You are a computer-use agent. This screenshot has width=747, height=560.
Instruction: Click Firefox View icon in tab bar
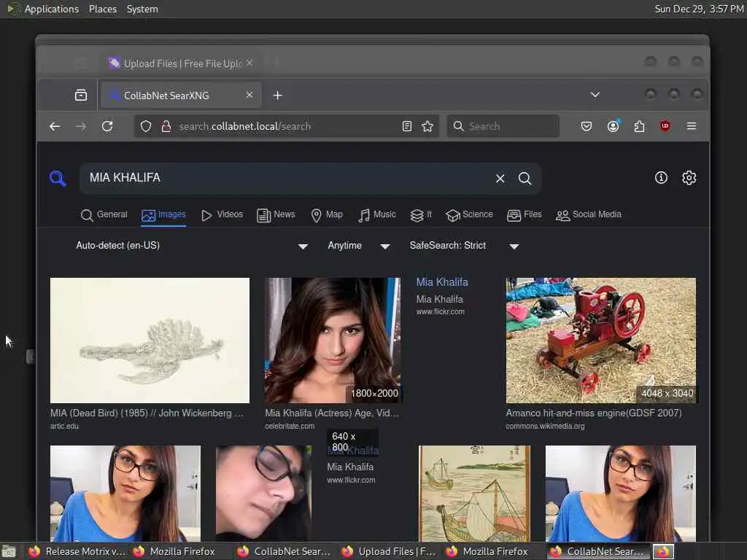click(81, 96)
